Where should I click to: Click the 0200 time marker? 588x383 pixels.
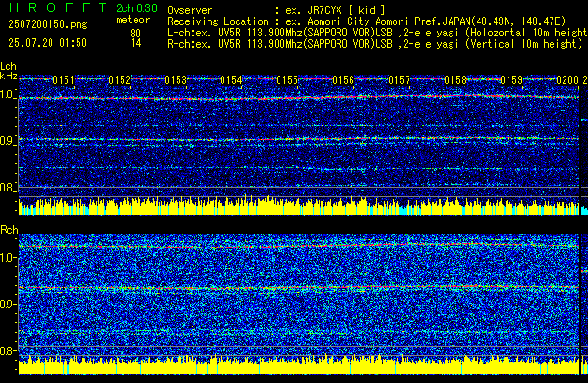click(x=567, y=80)
